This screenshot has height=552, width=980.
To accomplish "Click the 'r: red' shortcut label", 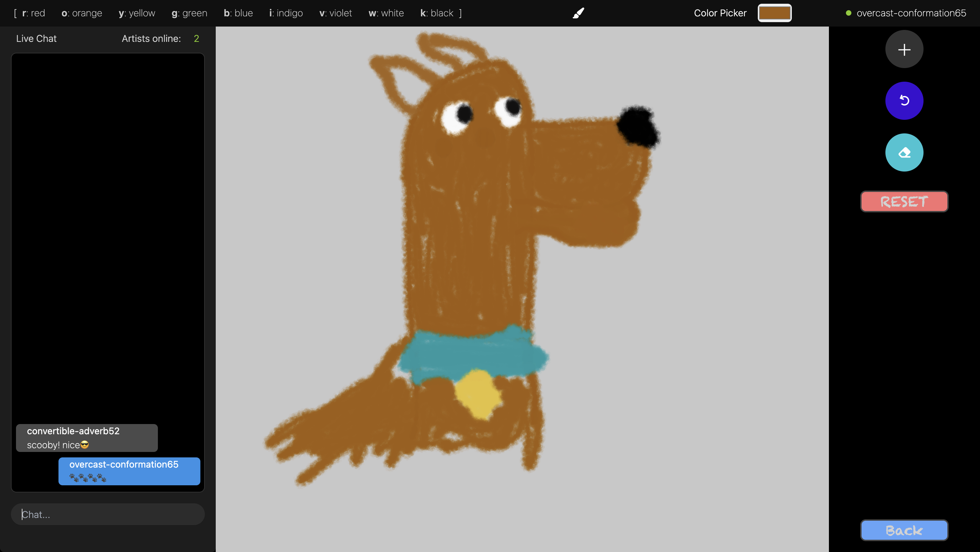I will click(33, 13).
